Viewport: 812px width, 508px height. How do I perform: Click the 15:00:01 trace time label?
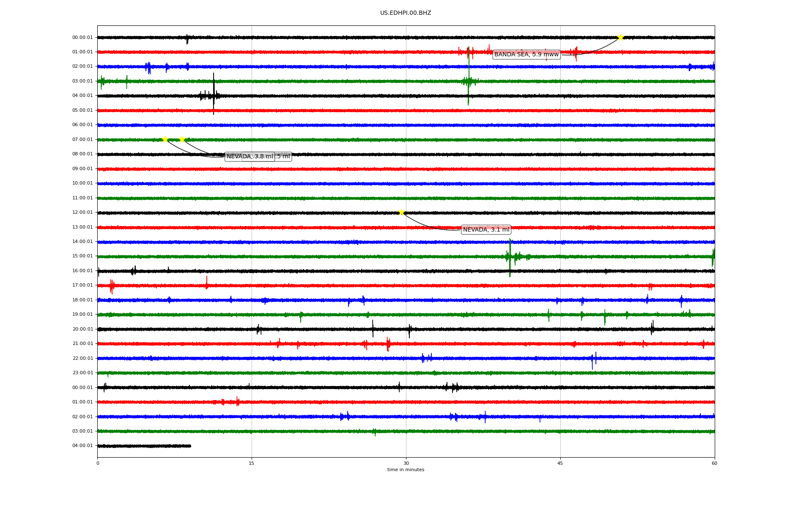click(82, 256)
